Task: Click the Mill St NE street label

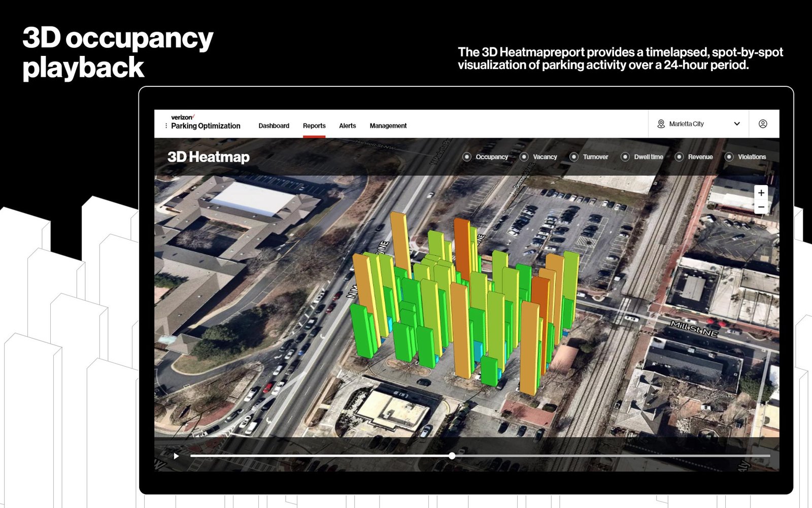Action: pyautogui.click(x=694, y=329)
